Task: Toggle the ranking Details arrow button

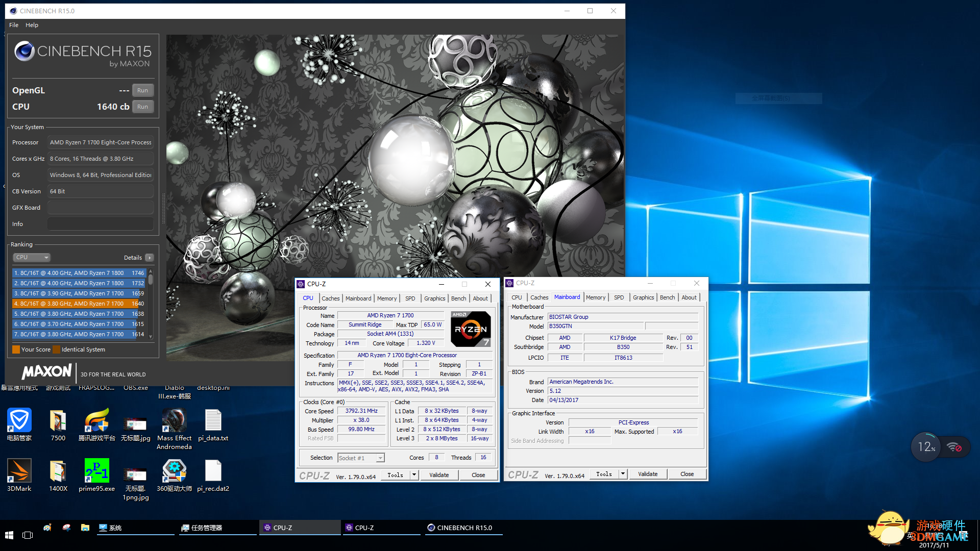Action: (x=150, y=258)
